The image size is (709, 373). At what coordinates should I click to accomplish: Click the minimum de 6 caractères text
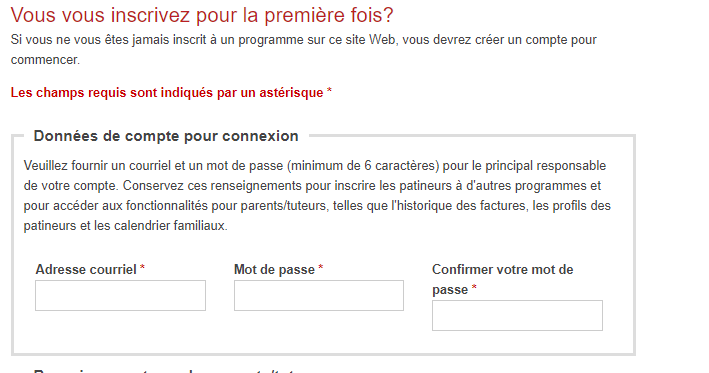[x=364, y=166]
